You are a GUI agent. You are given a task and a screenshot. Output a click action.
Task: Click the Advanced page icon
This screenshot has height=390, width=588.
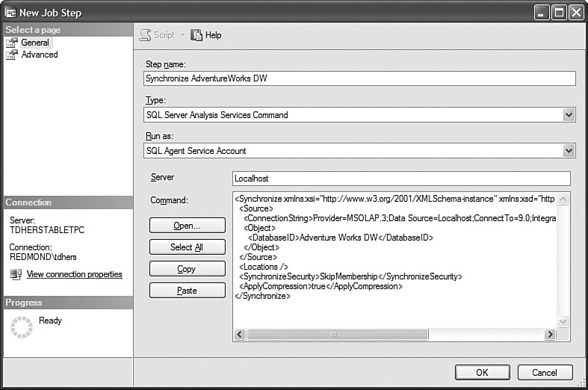click(x=12, y=55)
